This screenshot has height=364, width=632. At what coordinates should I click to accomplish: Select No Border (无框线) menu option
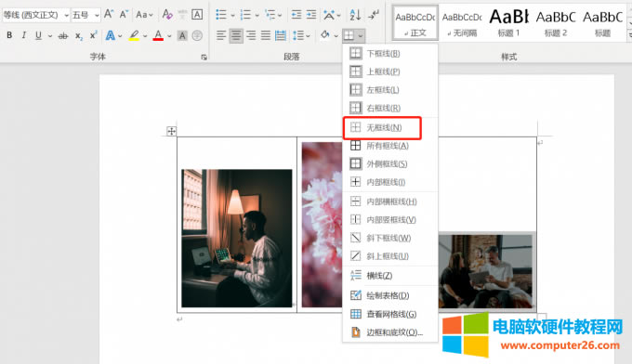coord(382,127)
